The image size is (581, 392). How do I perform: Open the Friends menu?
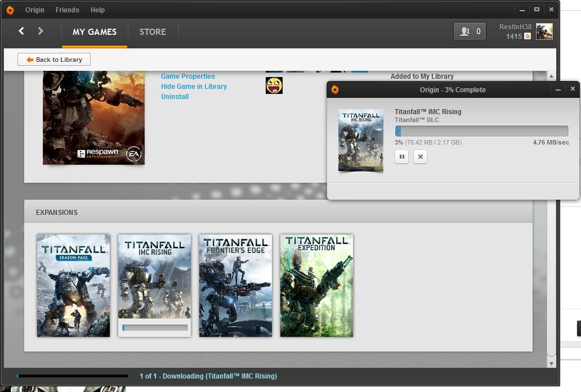tap(67, 10)
